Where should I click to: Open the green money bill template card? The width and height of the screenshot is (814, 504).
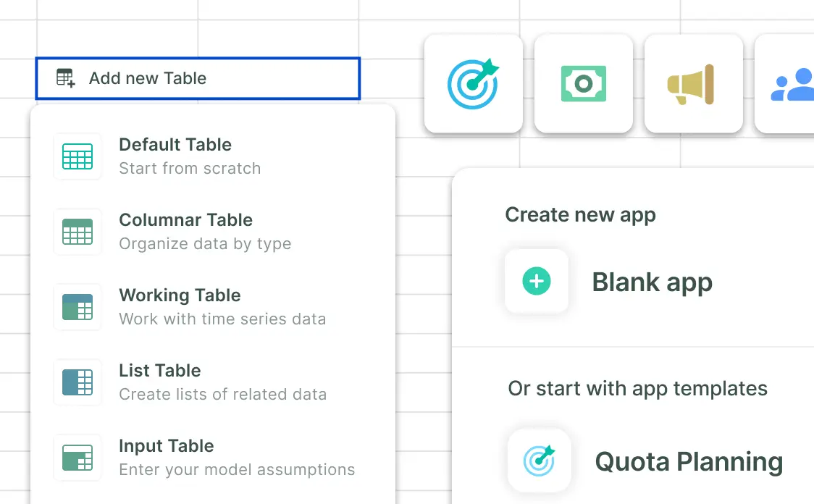click(584, 83)
